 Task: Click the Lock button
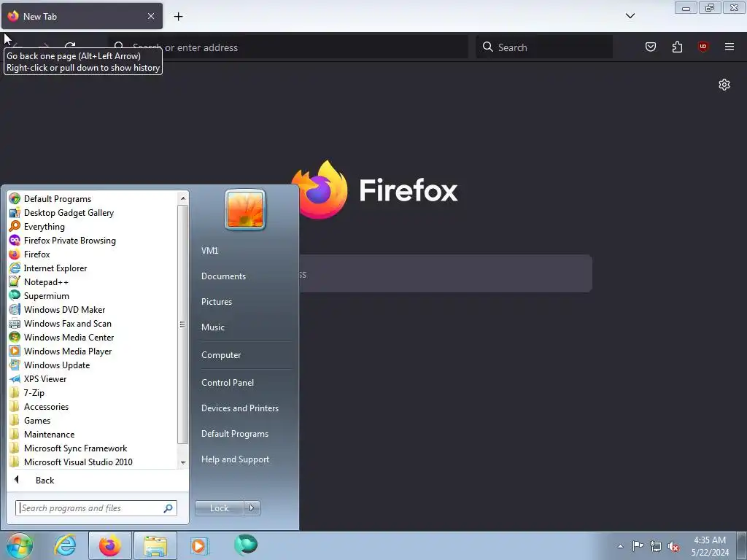coord(219,507)
